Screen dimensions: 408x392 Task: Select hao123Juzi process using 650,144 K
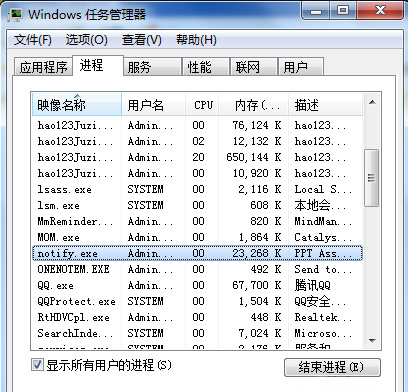[x=197, y=157]
